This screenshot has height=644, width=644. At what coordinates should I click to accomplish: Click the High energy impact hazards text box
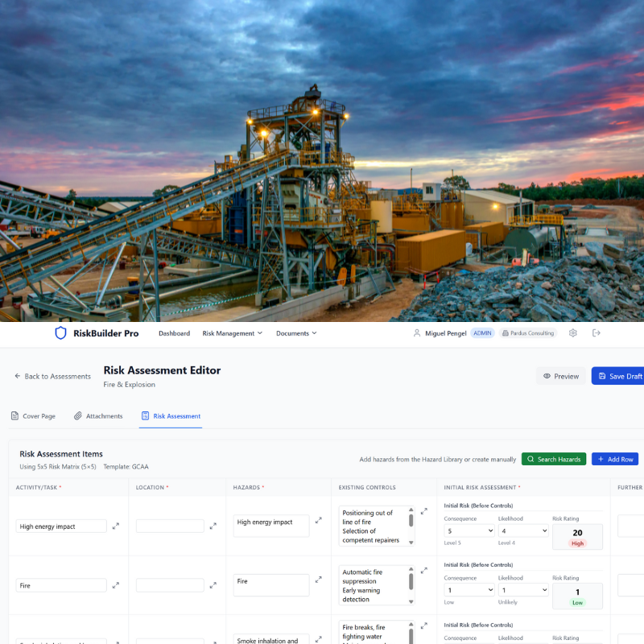pos(271,526)
